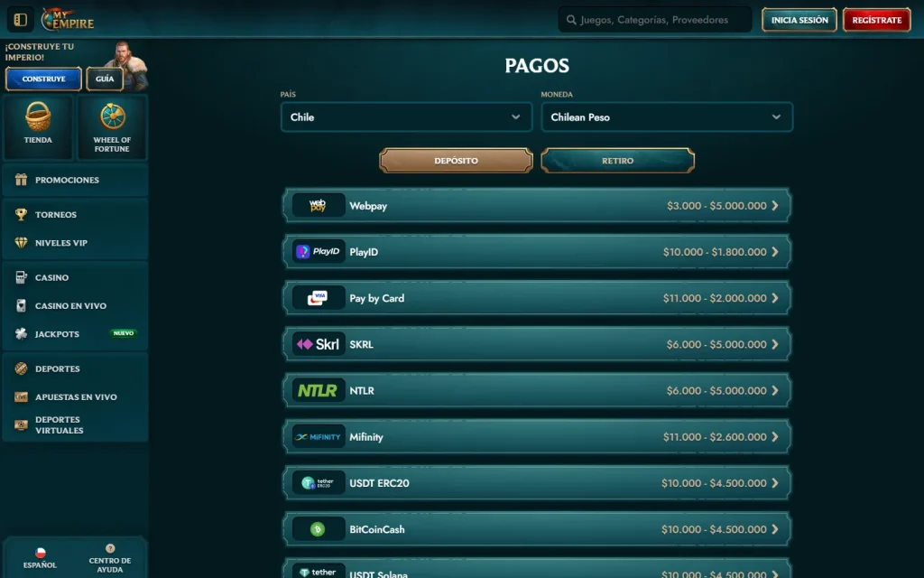Open Torneos in the sidebar

coord(75,215)
